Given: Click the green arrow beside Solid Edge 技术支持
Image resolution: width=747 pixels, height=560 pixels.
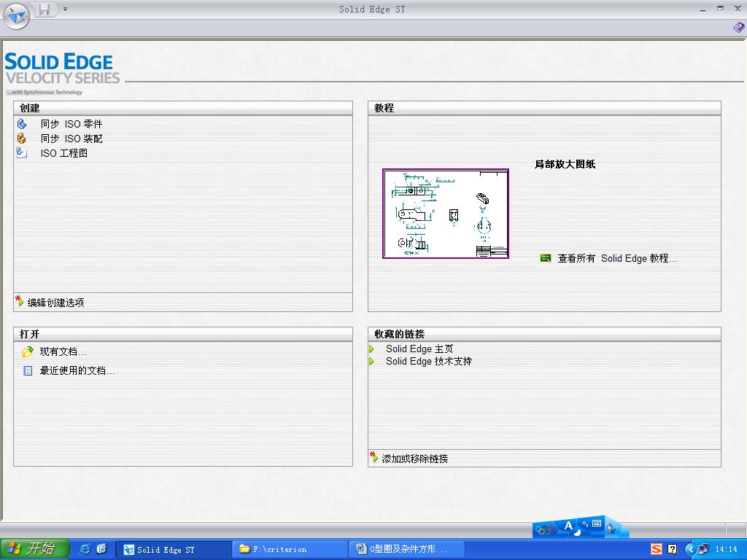Looking at the screenshot, I should (372, 362).
